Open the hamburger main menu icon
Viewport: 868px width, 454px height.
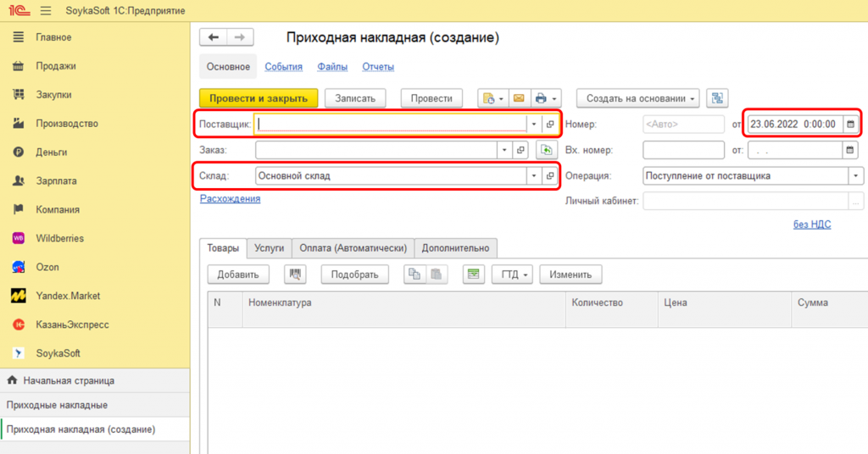pyautogui.click(x=45, y=10)
